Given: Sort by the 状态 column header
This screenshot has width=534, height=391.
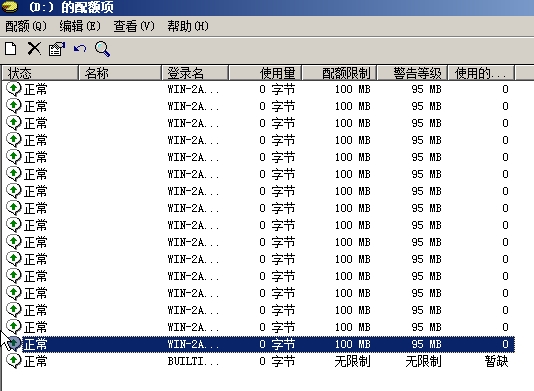Looking at the screenshot, I should pos(41,73).
